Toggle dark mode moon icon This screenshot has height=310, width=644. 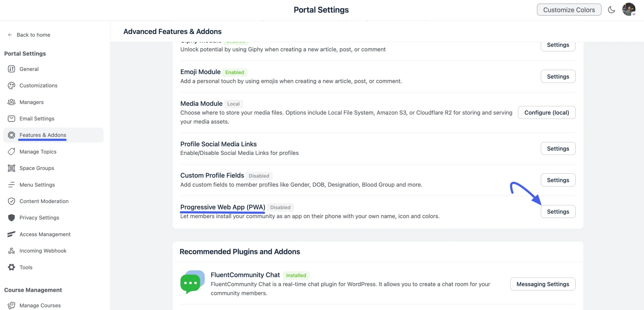point(611,10)
